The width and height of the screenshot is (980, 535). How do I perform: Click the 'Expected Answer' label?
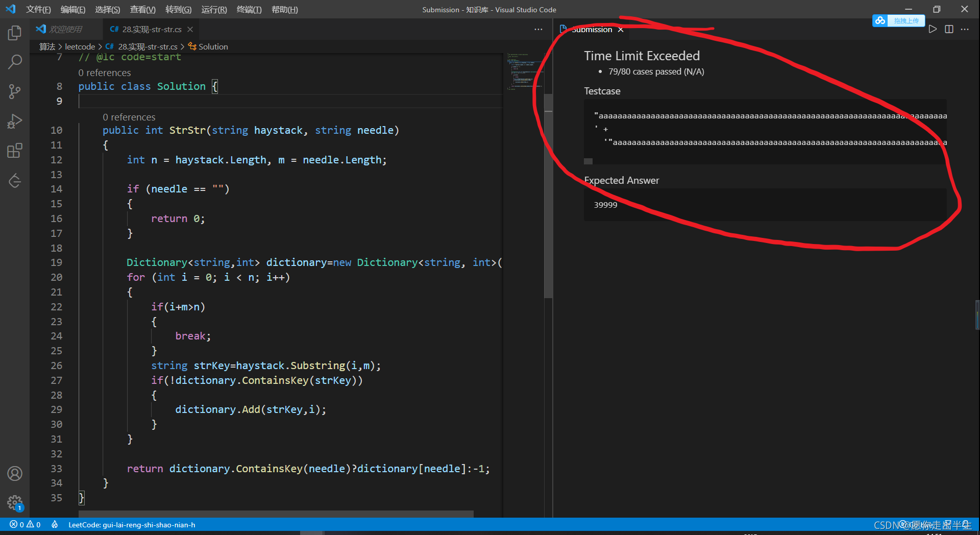[621, 180]
